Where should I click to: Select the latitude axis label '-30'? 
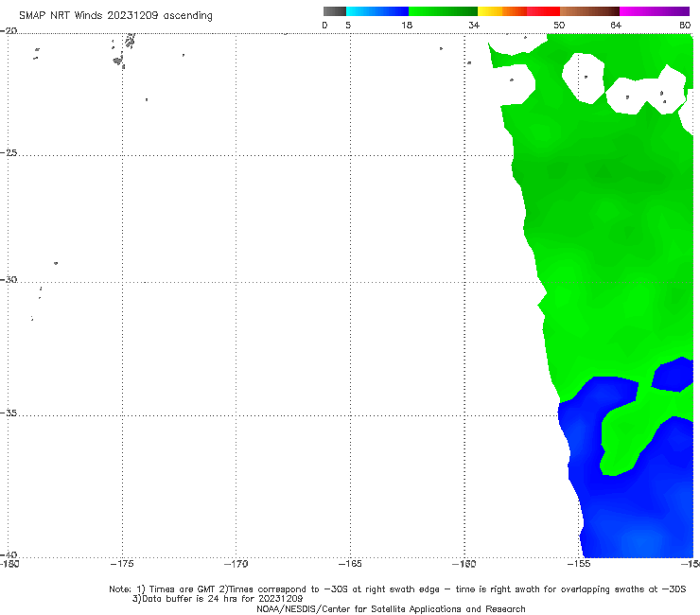coord(9,280)
